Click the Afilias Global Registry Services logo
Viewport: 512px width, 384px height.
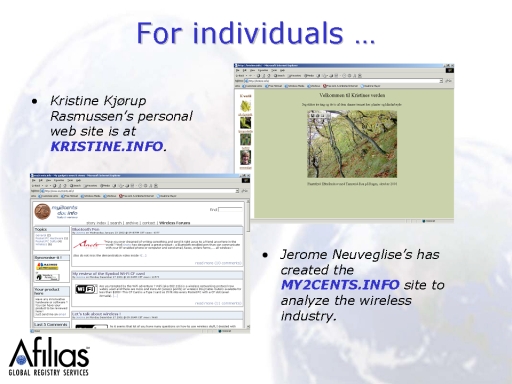49,357
